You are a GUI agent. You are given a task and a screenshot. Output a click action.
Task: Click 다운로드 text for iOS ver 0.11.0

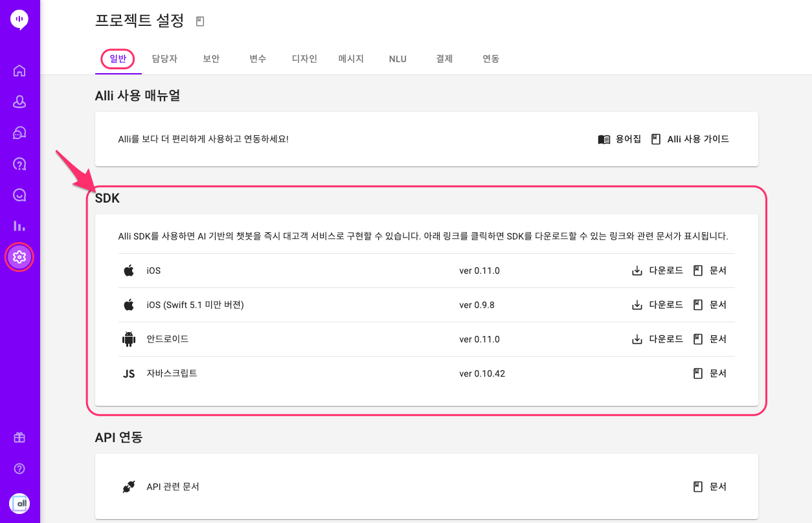(x=666, y=271)
